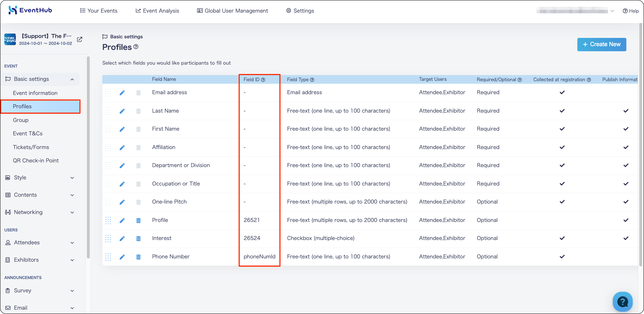Select Profiles in sidebar
Screen dimensions: 644x314
tap(40, 106)
